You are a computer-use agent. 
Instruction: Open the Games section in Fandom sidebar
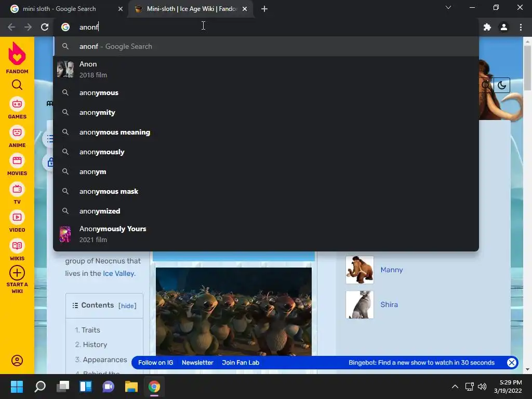[x=17, y=108]
